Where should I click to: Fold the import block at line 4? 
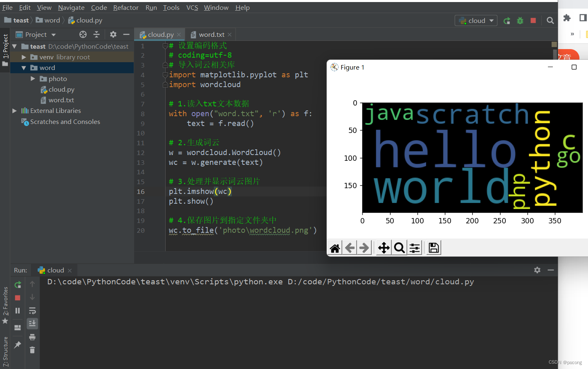(x=165, y=75)
